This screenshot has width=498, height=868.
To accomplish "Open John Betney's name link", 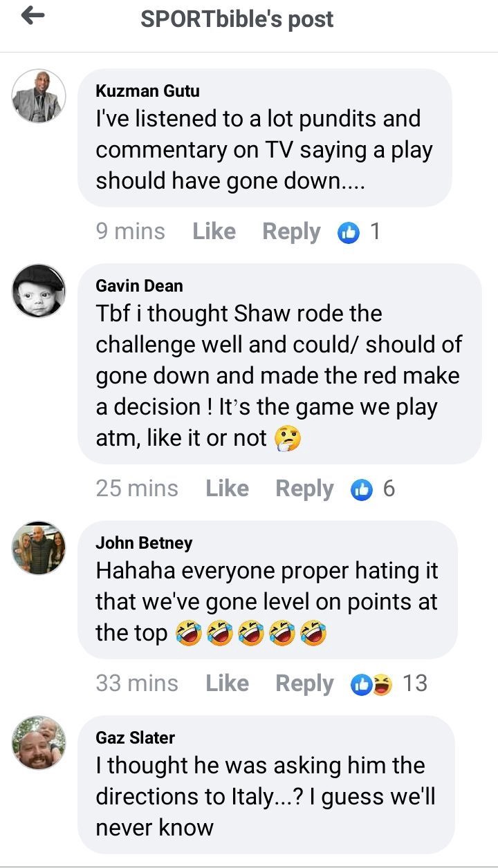I will [144, 542].
